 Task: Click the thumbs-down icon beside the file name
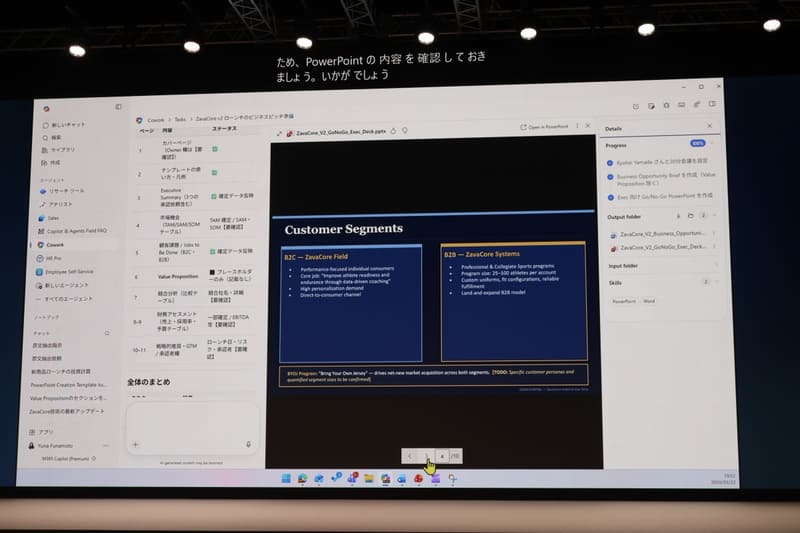point(405,131)
